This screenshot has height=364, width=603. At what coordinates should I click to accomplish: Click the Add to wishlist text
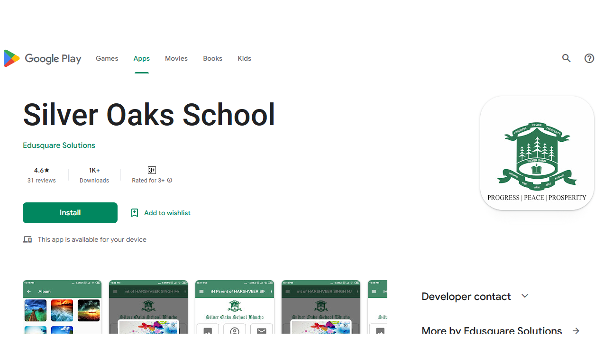tap(167, 213)
